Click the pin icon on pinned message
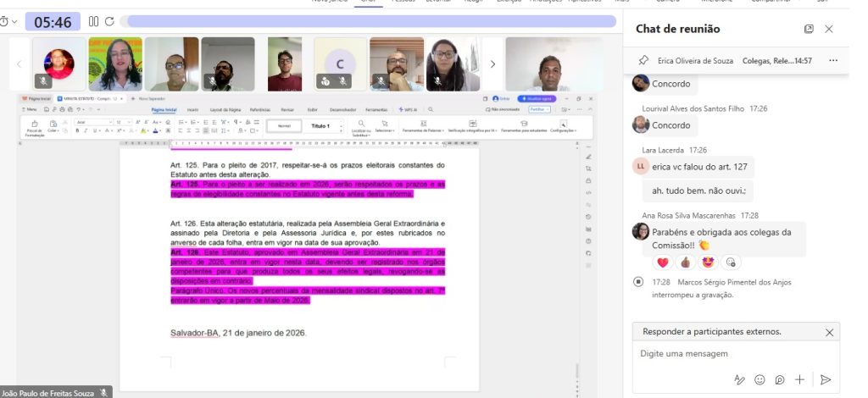Image resolution: width=868 pixels, height=398 pixels. (643, 61)
